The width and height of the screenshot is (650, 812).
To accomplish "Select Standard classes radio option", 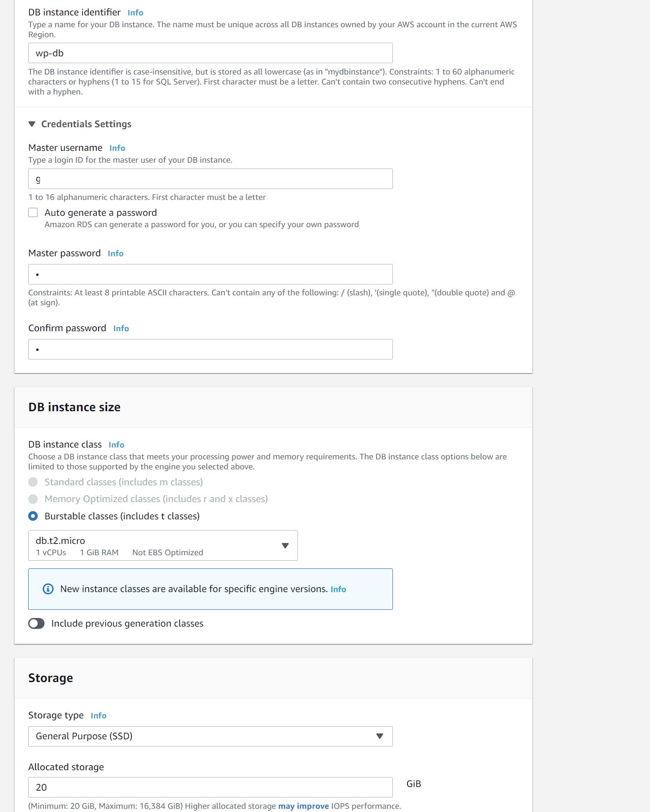I will coord(33,482).
